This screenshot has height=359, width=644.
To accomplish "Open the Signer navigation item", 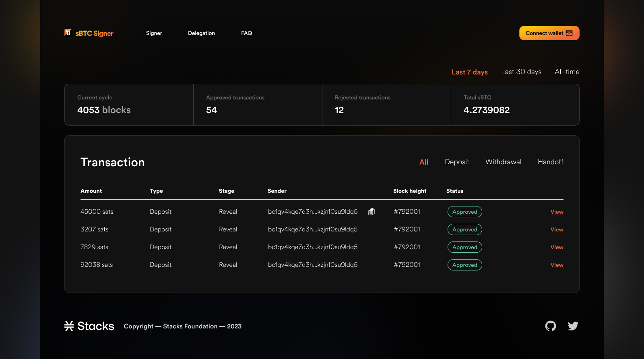I will pos(154,33).
